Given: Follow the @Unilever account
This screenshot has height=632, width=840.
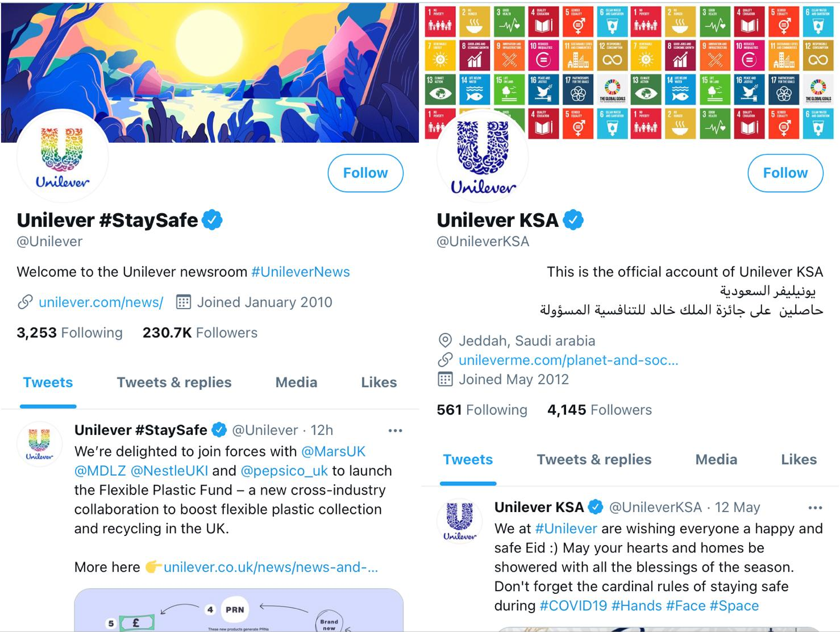Looking at the screenshot, I should 365,173.
